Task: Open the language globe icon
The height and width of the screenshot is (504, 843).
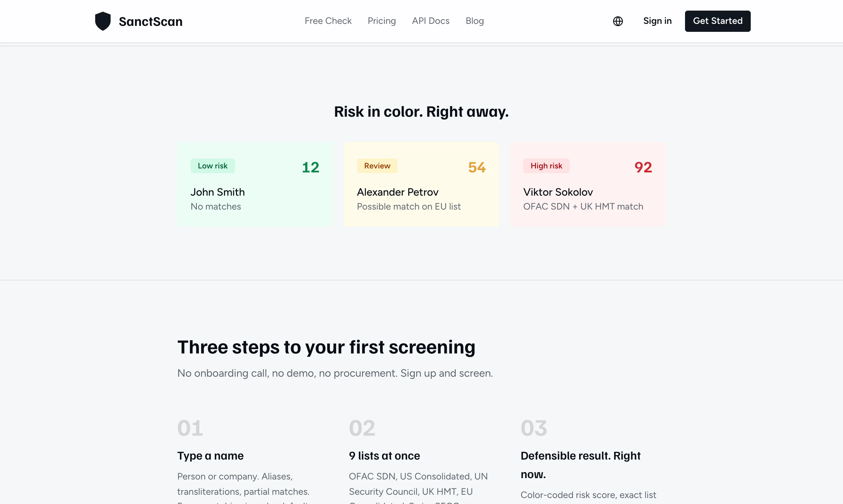Action: (x=618, y=21)
